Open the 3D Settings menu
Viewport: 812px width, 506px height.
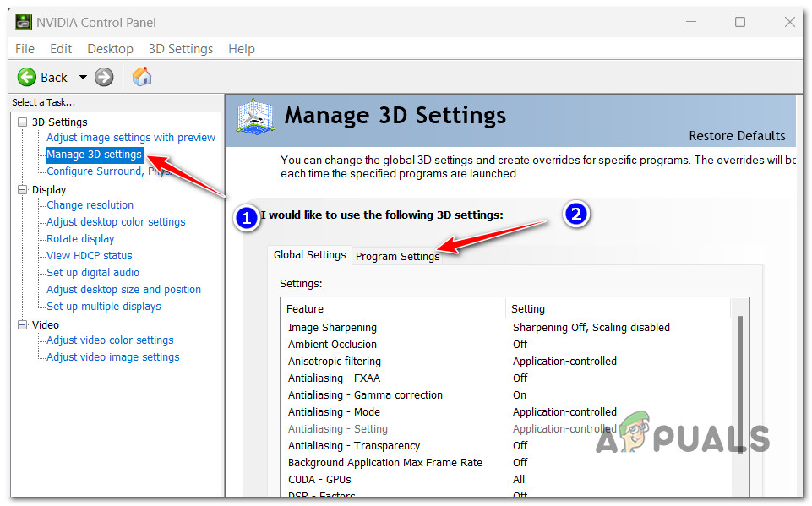pos(181,49)
